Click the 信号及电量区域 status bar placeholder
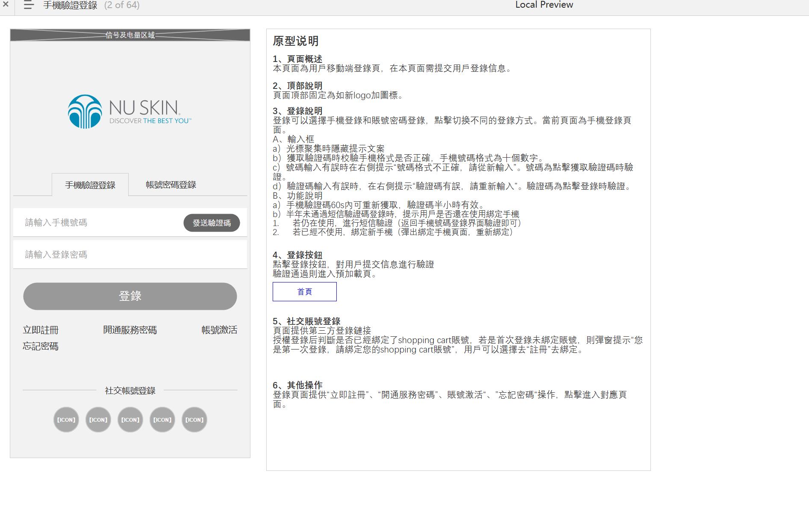This screenshot has height=532, width=809. 130,35
